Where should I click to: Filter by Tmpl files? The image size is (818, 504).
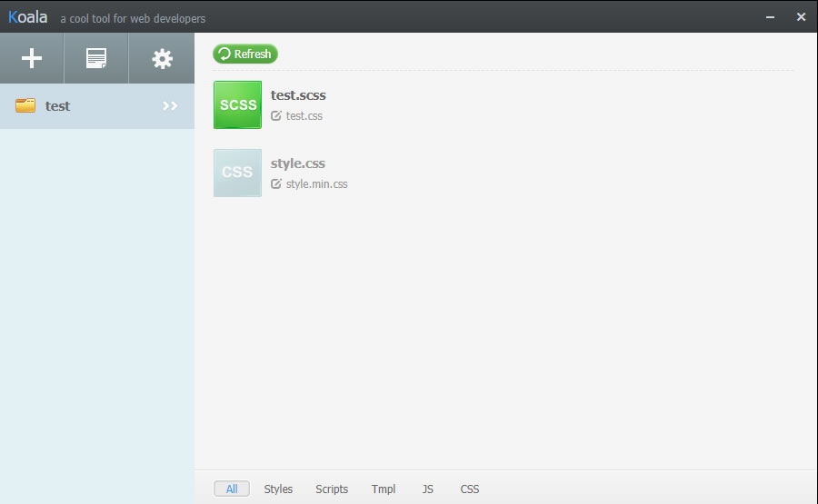pyautogui.click(x=384, y=489)
